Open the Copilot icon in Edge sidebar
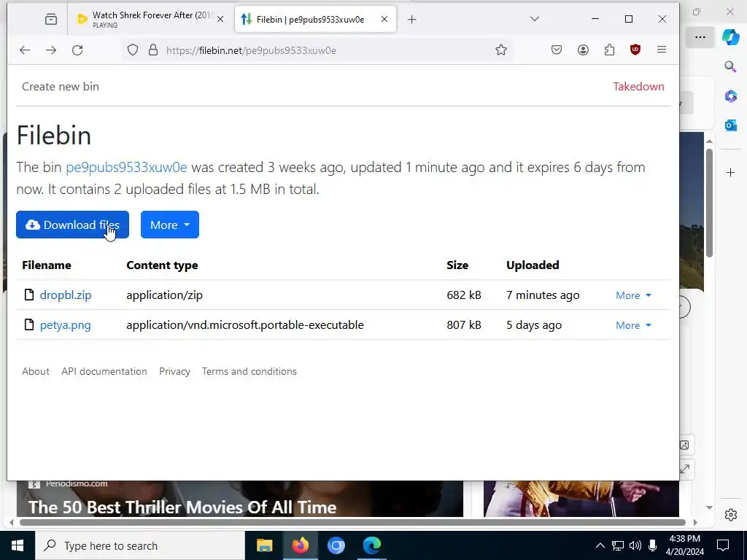Image resolution: width=747 pixels, height=560 pixels. 731,36
